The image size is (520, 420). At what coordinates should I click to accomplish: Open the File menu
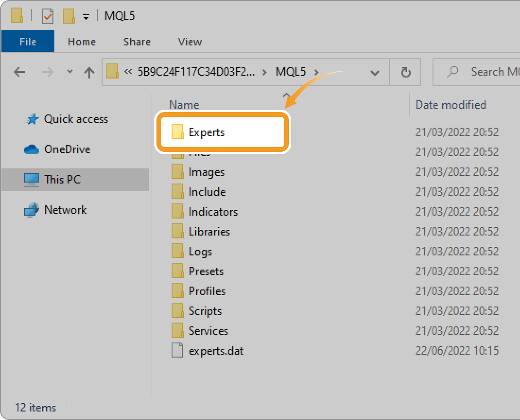click(28, 42)
